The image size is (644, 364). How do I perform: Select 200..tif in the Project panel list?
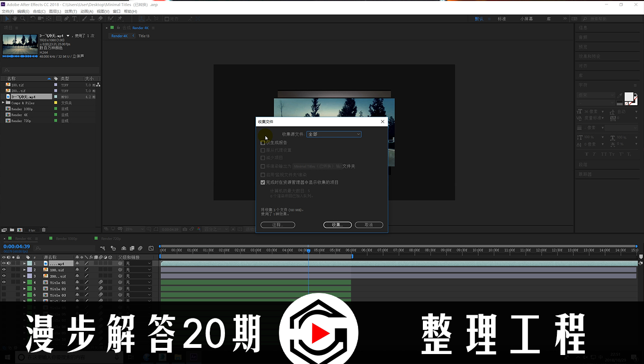pos(19,91)
